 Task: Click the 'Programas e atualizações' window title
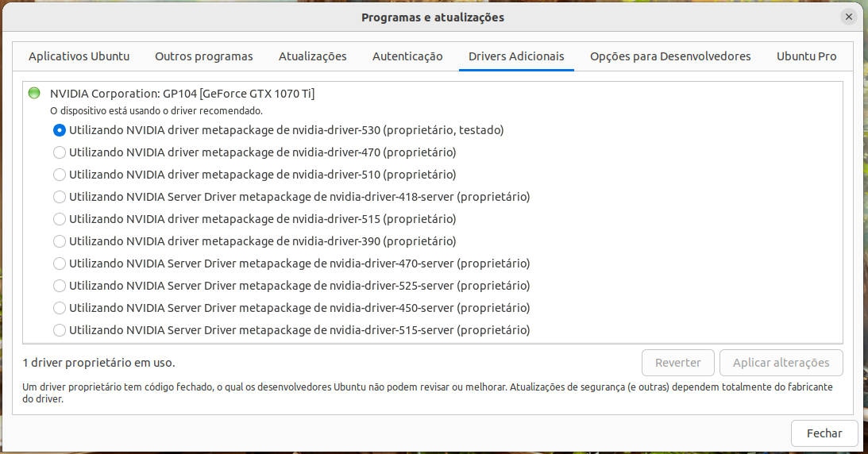click(x=433, y=17)
